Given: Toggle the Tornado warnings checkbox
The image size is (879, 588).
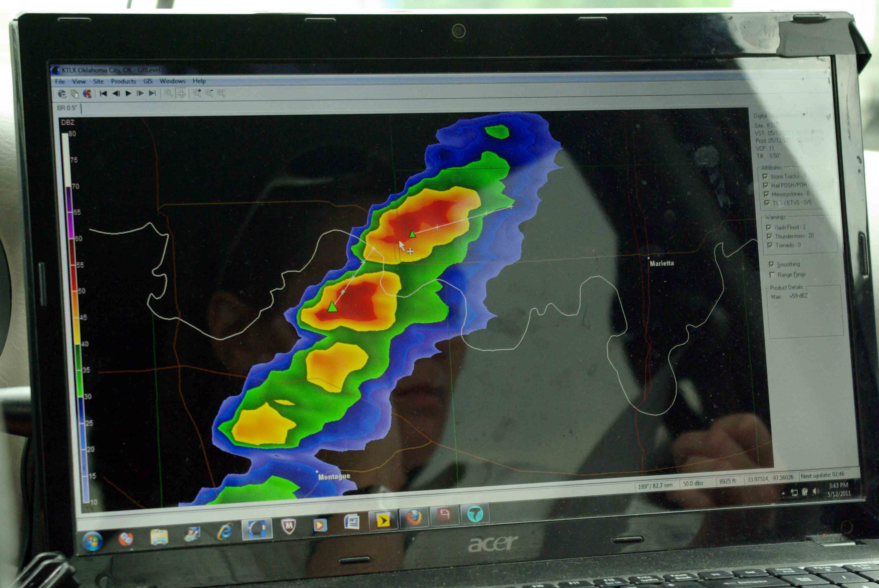Looking at the screenshot, I should [770, 245].
